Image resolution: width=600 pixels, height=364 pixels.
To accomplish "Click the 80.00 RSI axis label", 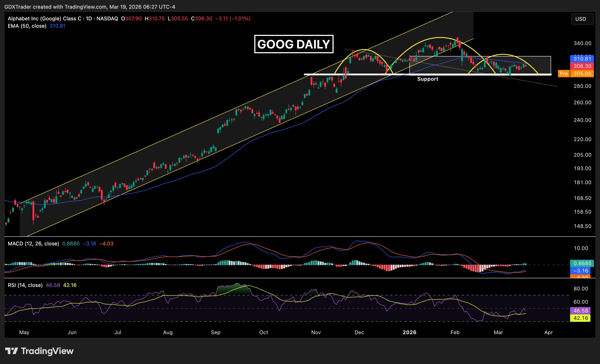I will [x=581, y=288].
